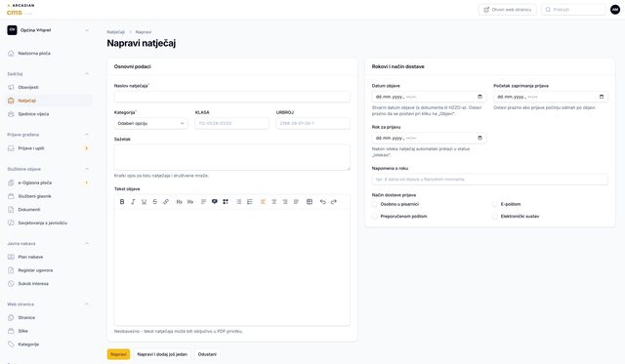Undo last editor change
This screenshot has width=625, height=364.
pos(323,201)
